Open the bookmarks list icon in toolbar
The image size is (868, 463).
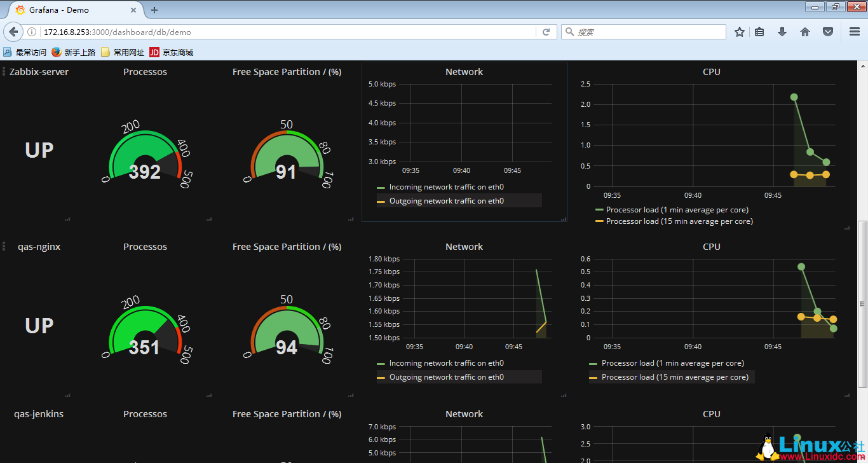coord(759,32)
